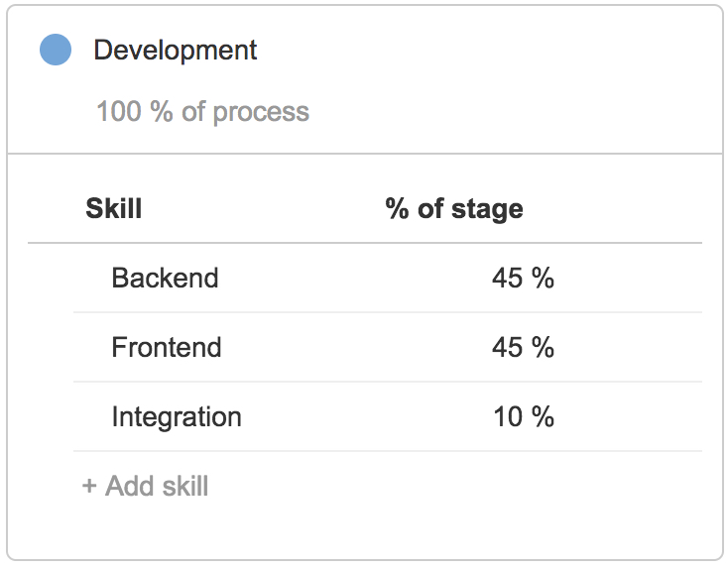Image resolution: width=728 pixels, height=569 pixels.
Task: Click the number 100 in process percentage
Action: coord(118,111)
